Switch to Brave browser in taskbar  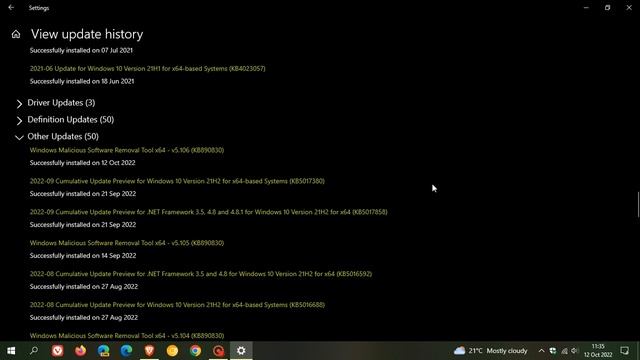coord(149,351)
